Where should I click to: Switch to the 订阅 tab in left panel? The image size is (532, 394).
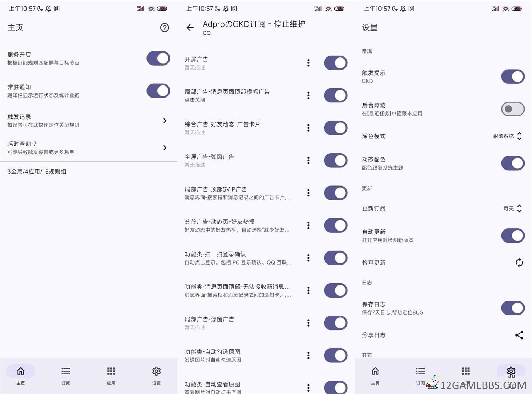[66, 376]
